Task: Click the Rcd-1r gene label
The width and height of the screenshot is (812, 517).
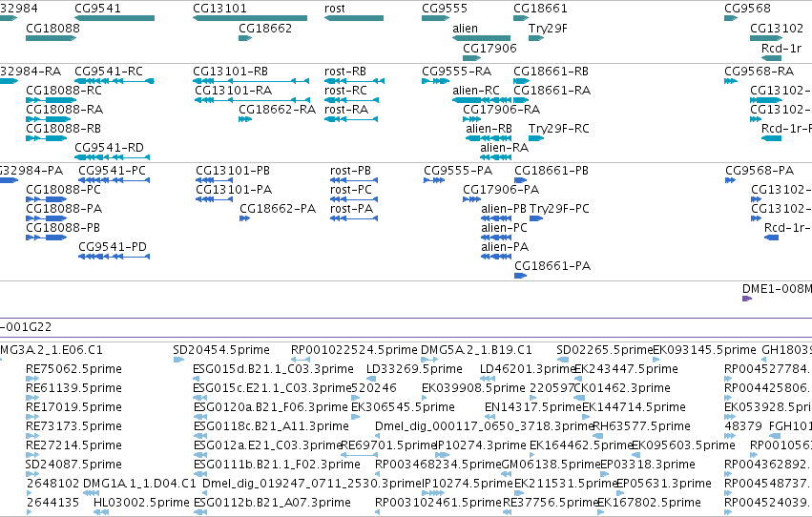Action: 781,48
